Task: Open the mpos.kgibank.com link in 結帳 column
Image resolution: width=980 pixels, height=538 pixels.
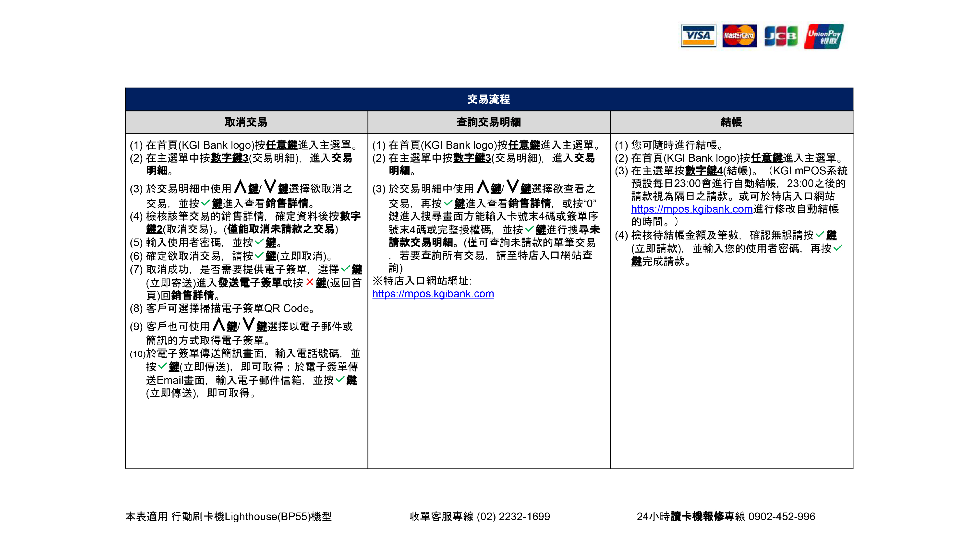Action: [x=692, y=209]
